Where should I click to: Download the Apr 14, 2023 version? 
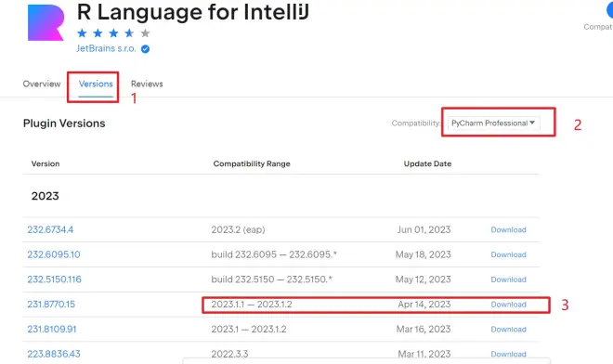(x=508, y=305)
